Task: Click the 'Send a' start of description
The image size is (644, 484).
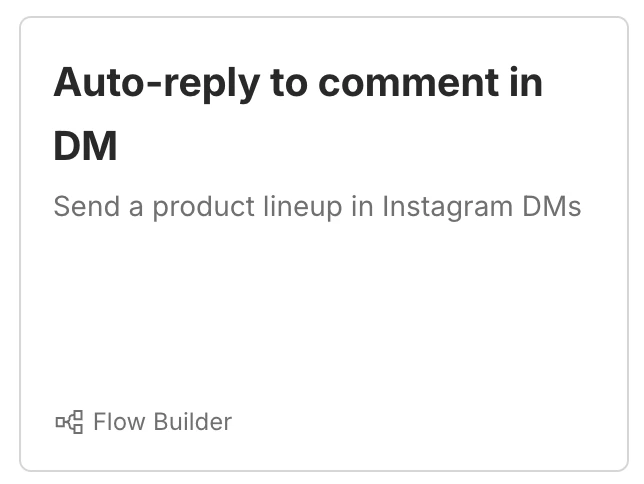Action: tap(99, 206)
